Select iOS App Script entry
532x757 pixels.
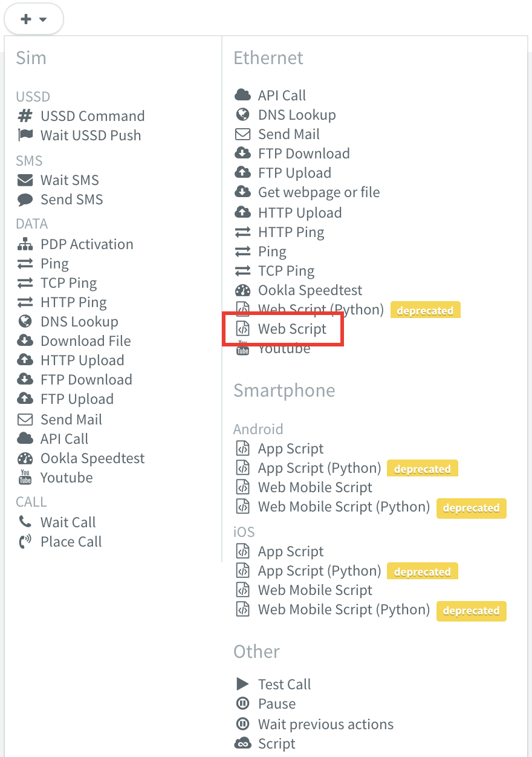(290, 551)
